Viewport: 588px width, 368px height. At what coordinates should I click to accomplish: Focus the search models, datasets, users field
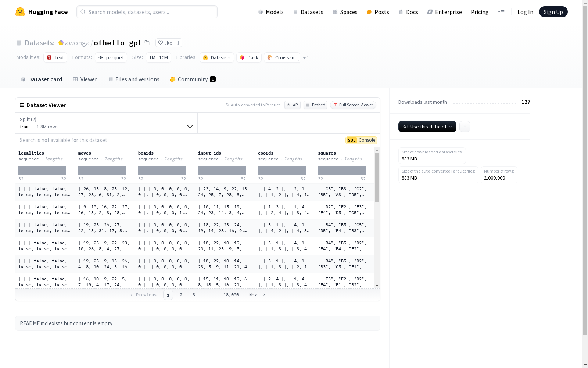click(x=147, y=12)
